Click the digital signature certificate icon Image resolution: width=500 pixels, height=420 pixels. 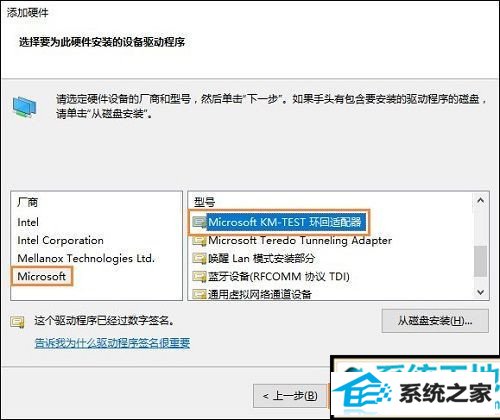pyautogui.click(x=17, y=322)
